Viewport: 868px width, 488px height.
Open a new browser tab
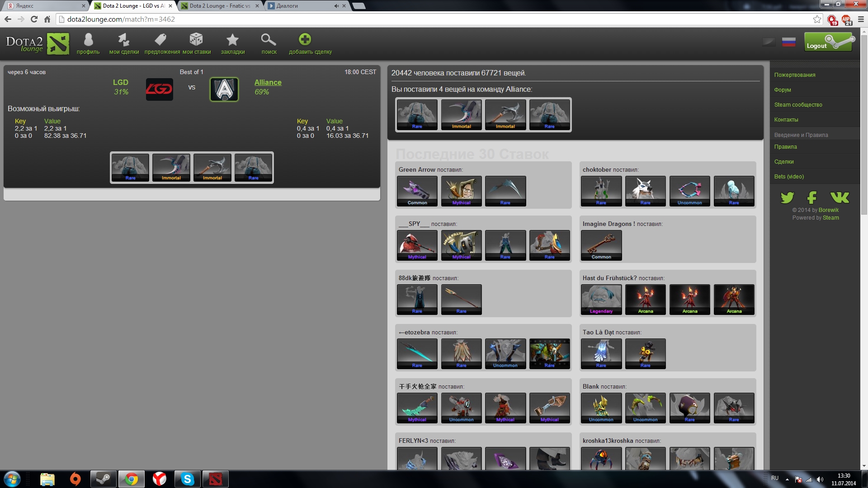[x=359, y=6]
